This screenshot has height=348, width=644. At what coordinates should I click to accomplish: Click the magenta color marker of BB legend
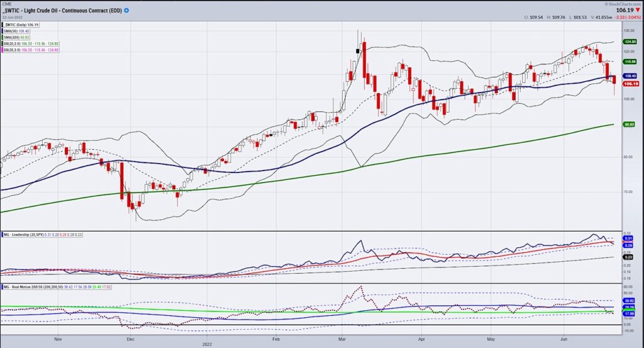point(3,50)
